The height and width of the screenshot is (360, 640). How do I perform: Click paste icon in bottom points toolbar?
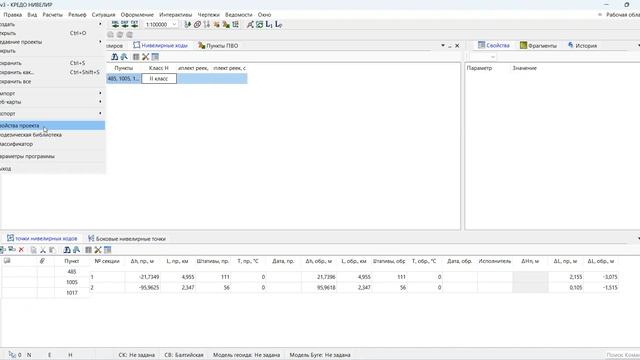52,250
